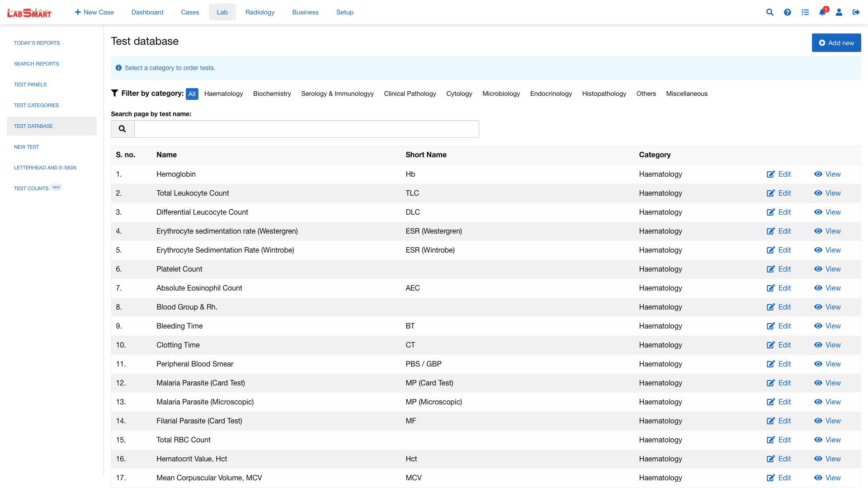This screenshot has height=488, width=868.
Task: Open the user profile icon
Action: pos(839,12)
